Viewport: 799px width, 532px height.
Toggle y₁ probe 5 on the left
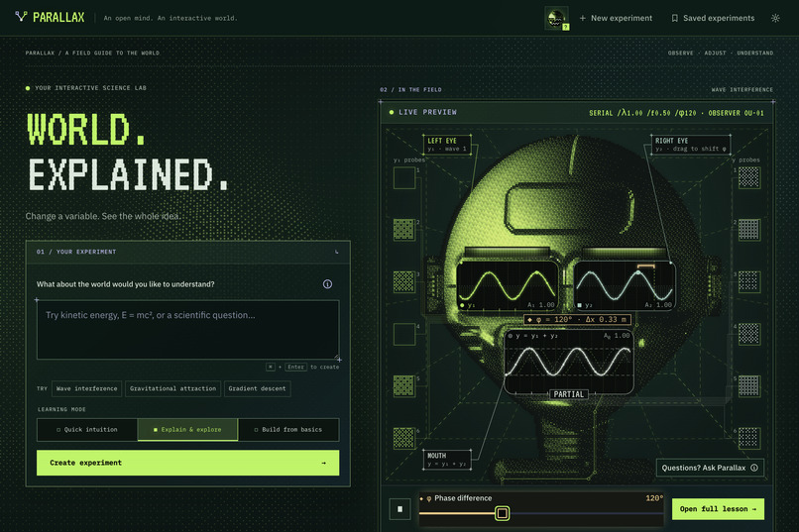tap(404, 386)
